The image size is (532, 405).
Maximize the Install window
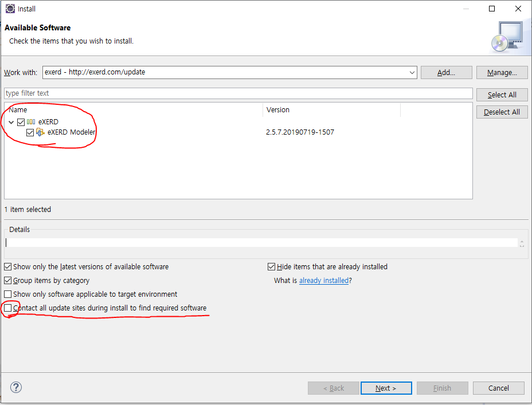tap(492, 9)
